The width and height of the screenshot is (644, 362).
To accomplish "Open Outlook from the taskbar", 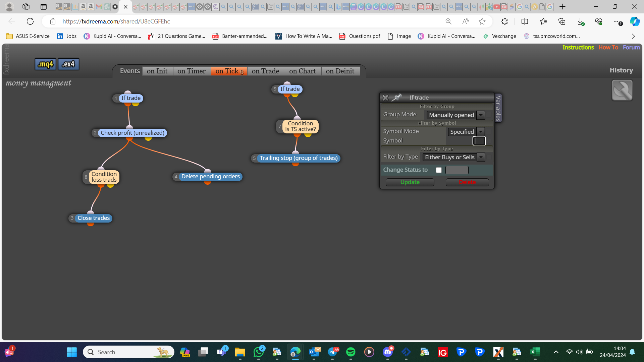I will (x=314, y=352).
